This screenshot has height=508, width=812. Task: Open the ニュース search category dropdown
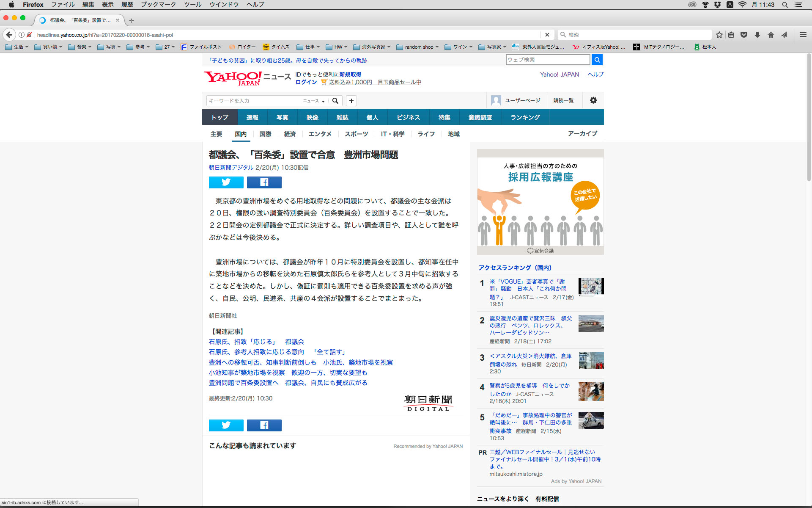tap(314, 101)
